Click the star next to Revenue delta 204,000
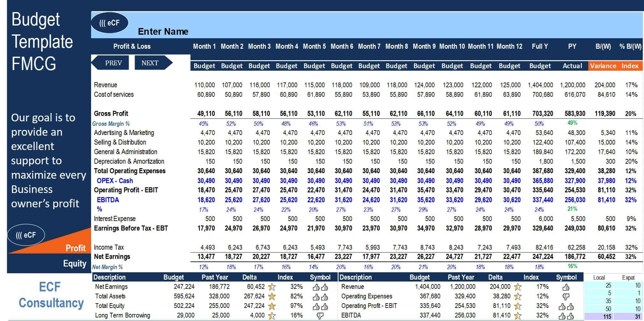 tap(518, 287)
